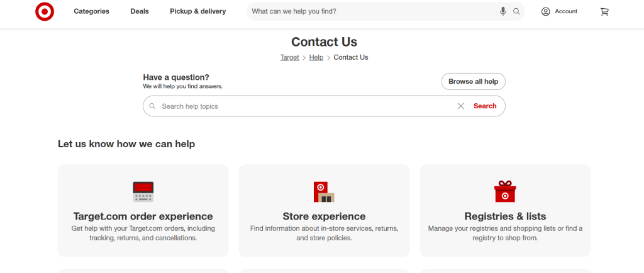Click the computer order experience icon

tap(143, 192)
